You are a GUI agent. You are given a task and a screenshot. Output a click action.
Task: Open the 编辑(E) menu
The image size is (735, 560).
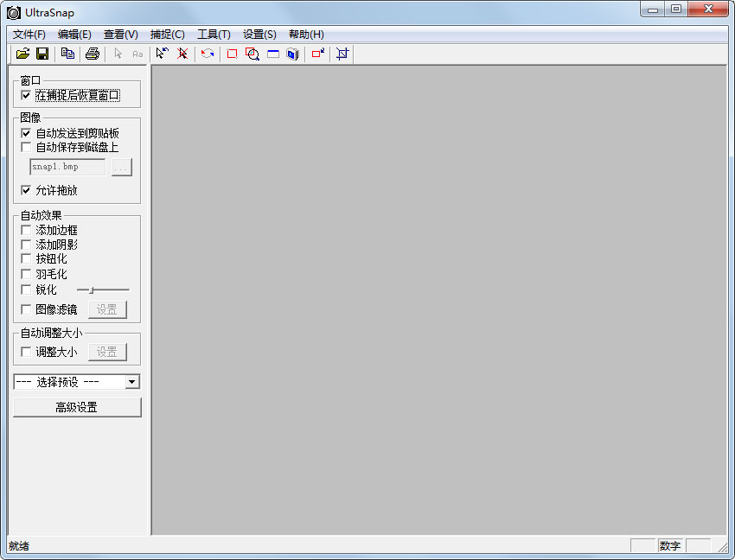point(74,35)
